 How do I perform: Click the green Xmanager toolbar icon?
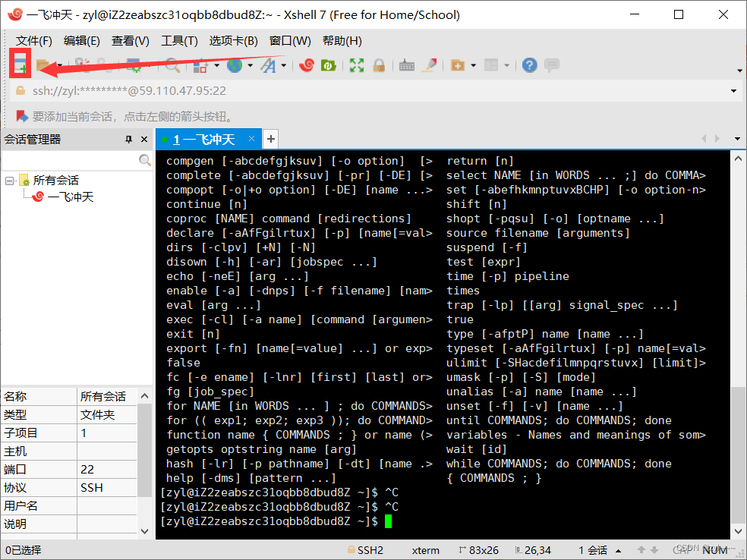point(329,65)
